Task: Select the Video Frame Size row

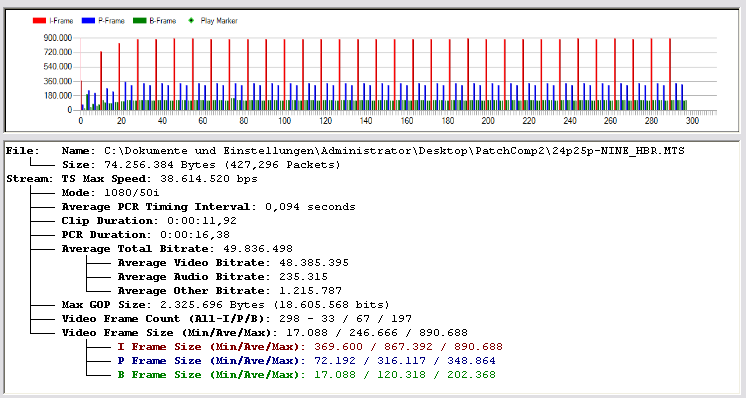Action: click(x=265, y=333)
